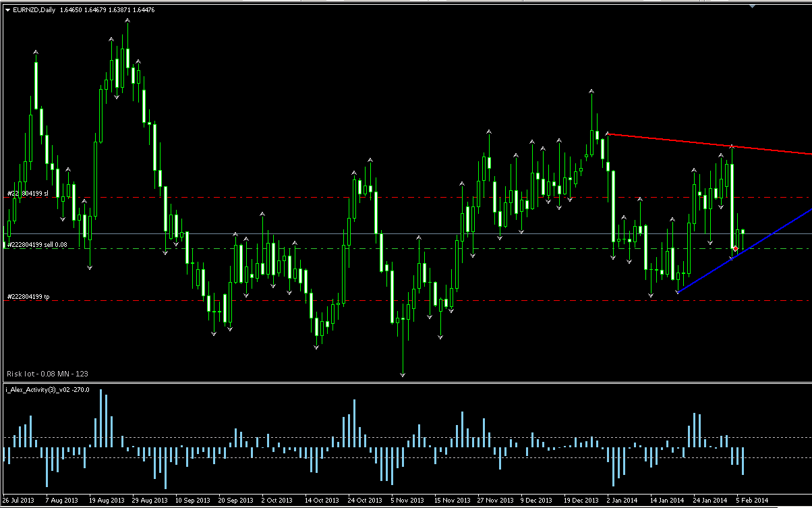
Task: Click the open price value 1.64650
Action: click(71, 10)
